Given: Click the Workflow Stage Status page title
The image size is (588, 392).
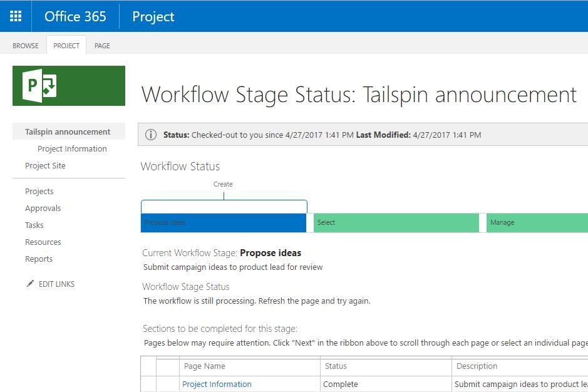Looking at the screenshot, I should pos(359,94).
